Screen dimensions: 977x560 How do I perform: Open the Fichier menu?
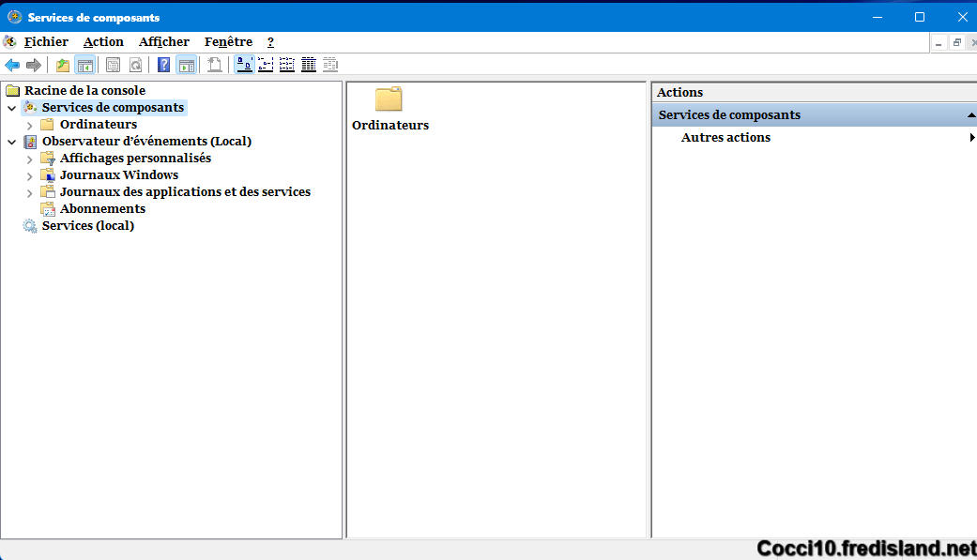[46, 41]
